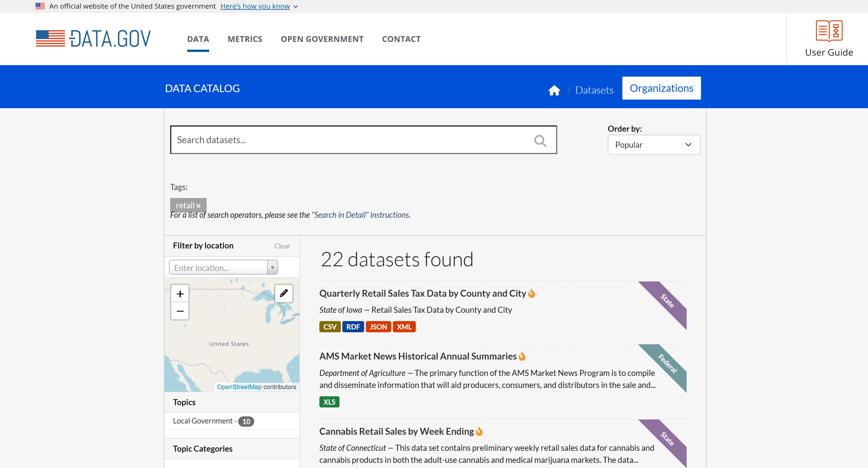The image size is (868, 468).
Task: Switch to the METRICS tab
Action: tap(245, 39)
